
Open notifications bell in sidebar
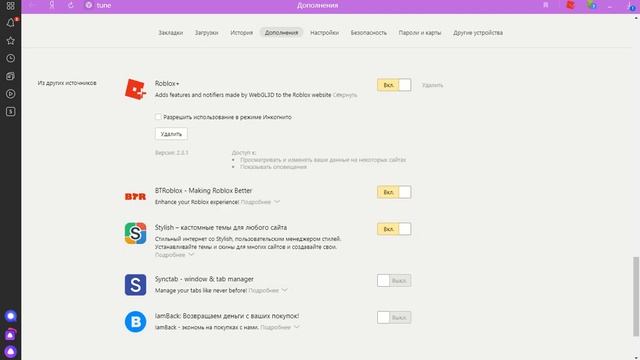(11, 23)
